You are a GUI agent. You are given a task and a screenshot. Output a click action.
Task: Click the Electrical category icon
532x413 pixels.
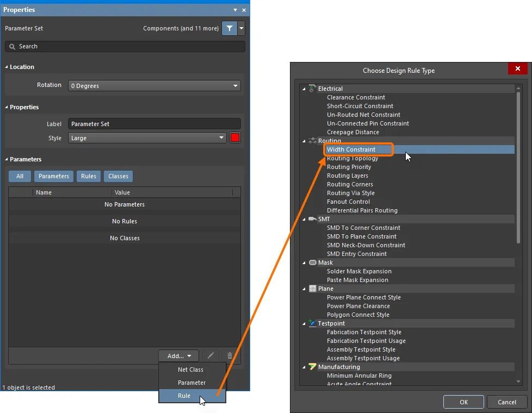(312, 89)
